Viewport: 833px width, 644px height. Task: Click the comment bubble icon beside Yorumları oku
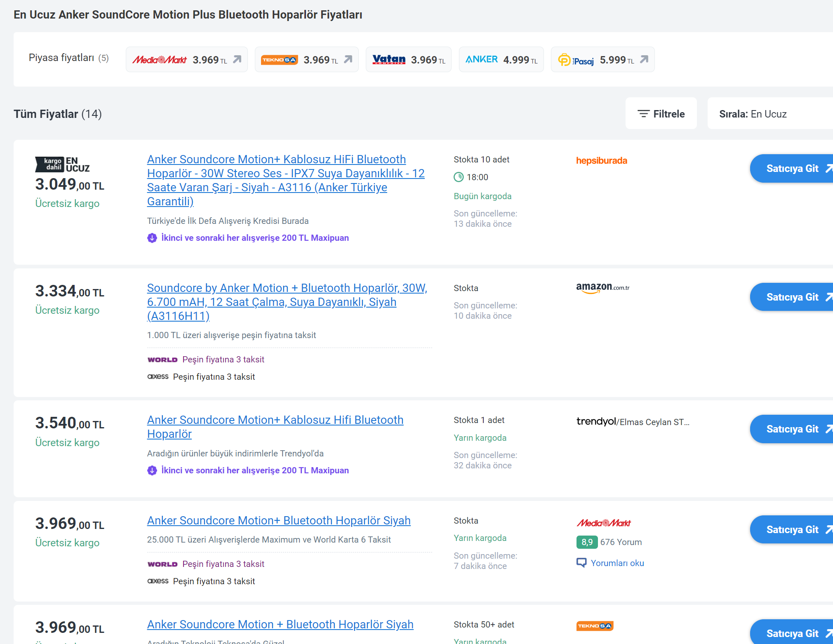(x=581, y=563)
